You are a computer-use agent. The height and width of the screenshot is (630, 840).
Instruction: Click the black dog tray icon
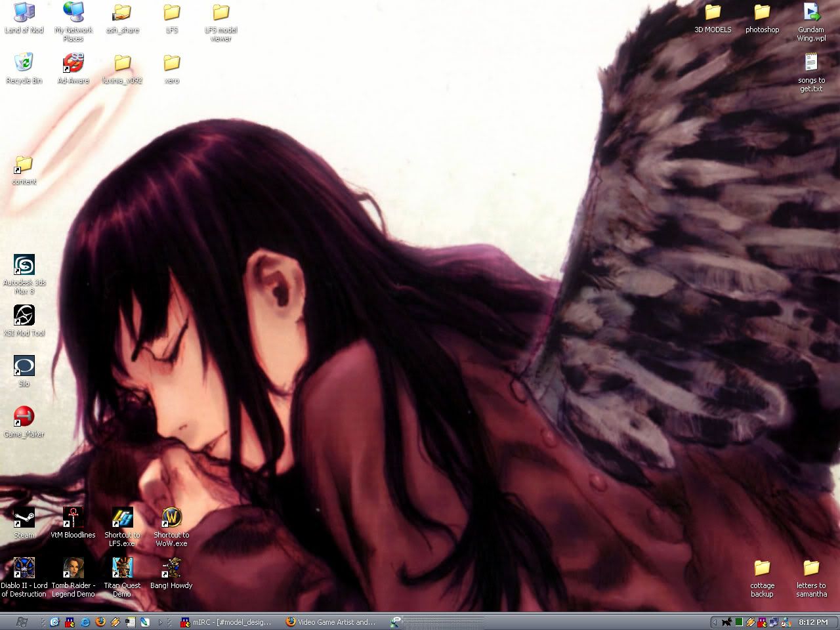pyautogui.click(x=726, y=622)
